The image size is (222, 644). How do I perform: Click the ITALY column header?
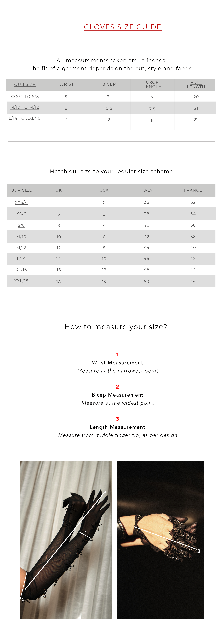146,190
